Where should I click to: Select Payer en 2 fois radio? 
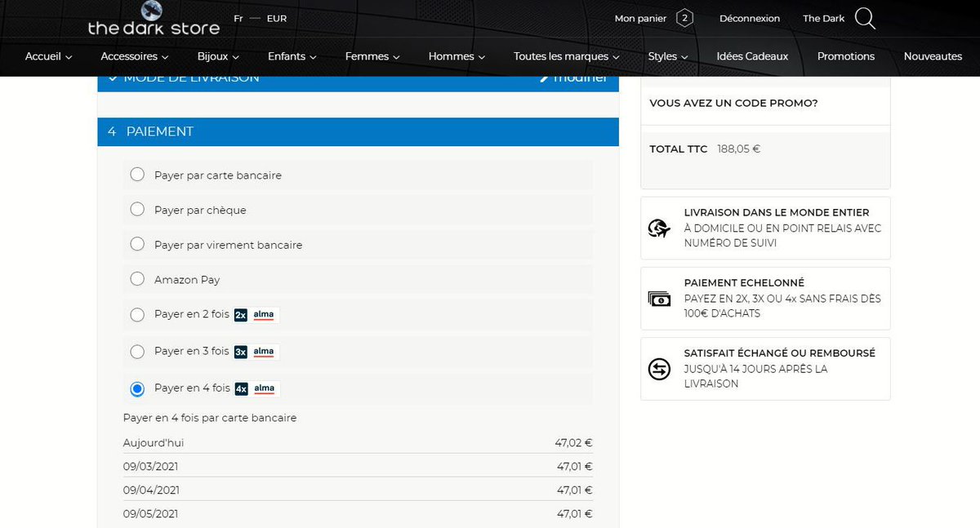[137, 314]
